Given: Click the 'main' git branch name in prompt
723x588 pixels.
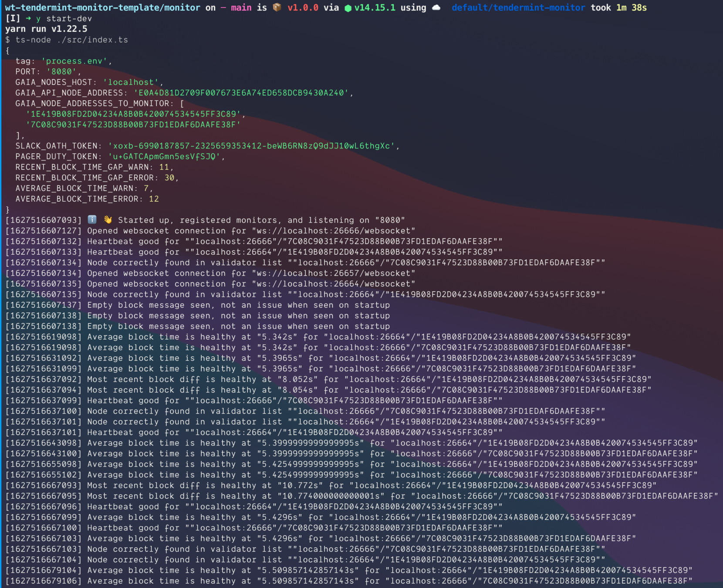Looking at the screenshot, I should point(241,7).
